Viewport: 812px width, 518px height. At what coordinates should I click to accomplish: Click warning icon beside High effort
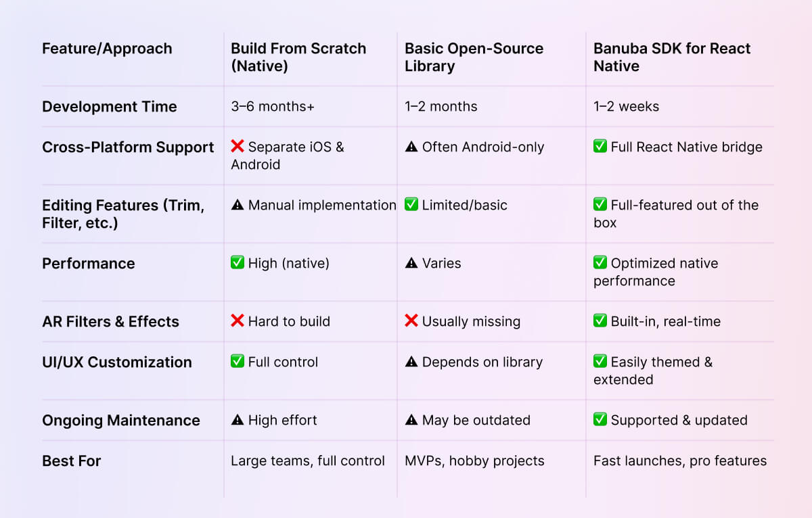point(238,420)
